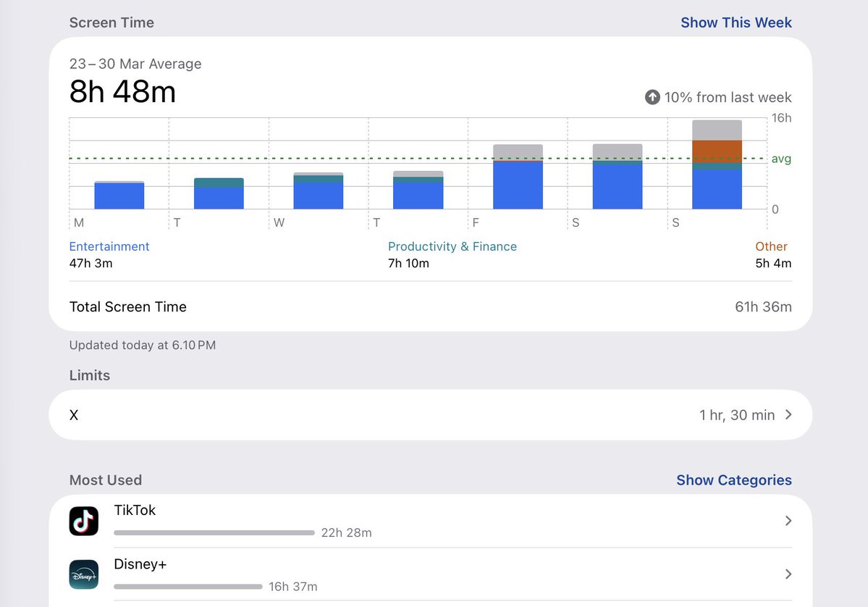868x607 pixels.
Task: Click the TikTok app name
Action: click(135, 510)
